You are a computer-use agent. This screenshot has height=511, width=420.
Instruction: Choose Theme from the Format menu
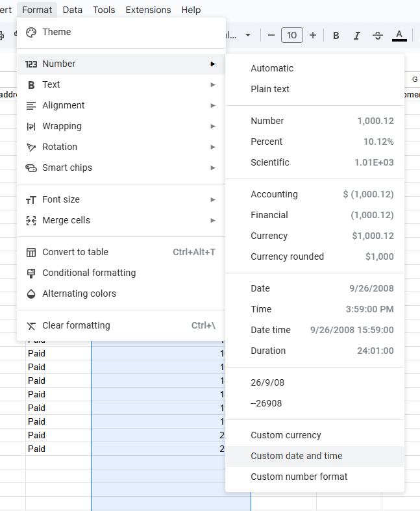coord(121,32)
